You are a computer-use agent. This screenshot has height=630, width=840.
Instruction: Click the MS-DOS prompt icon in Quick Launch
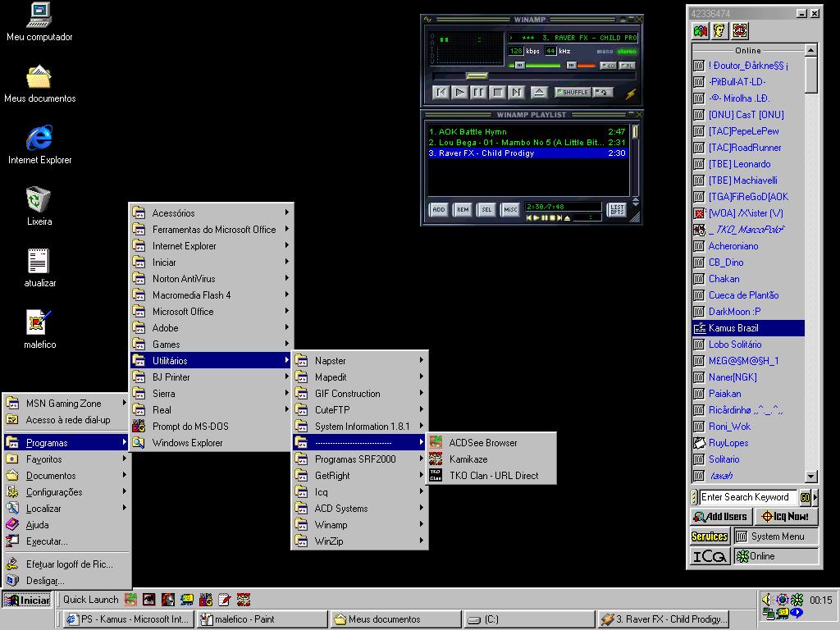coord(206,600)
